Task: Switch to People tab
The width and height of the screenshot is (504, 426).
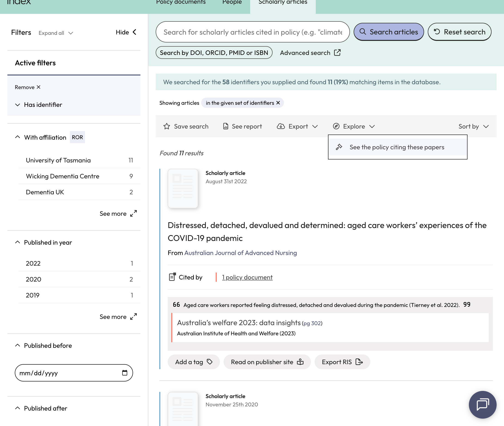Action: click(232, 2)
